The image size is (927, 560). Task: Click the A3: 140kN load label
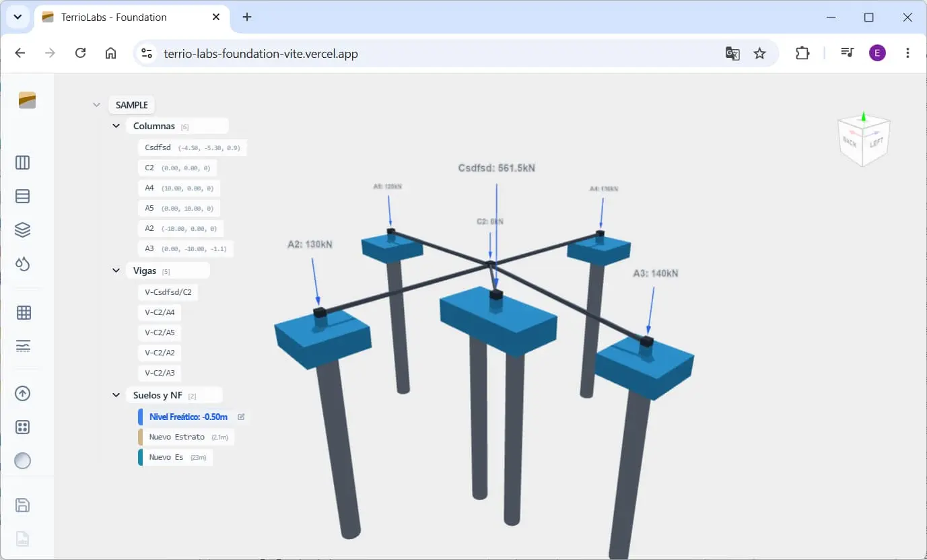pos(656,273)
